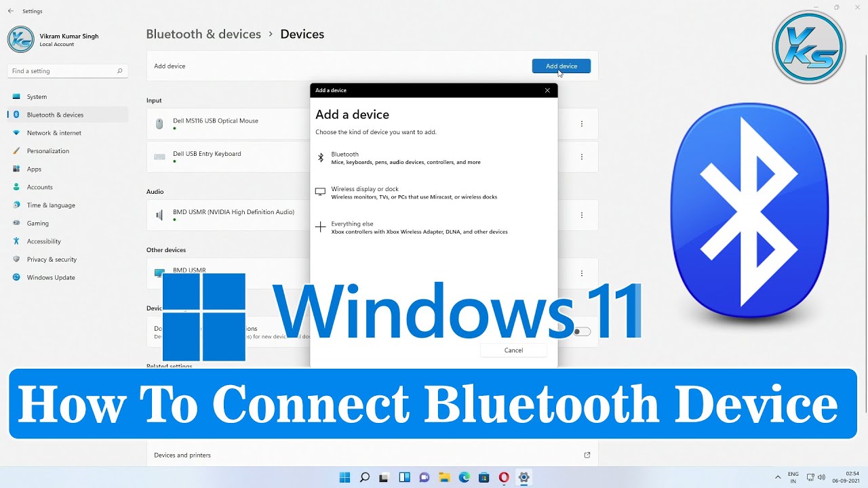This screenshot has width=868, height=488.
Task: Open Apps settings page
Action: click(66, 169)
